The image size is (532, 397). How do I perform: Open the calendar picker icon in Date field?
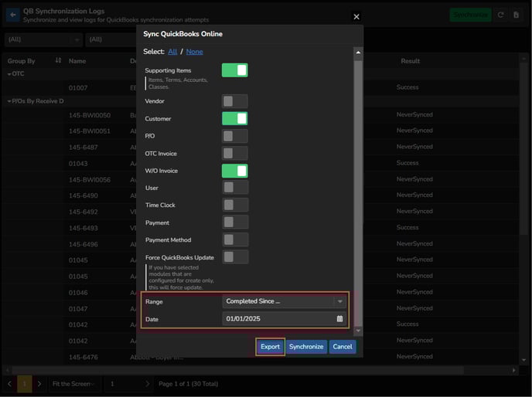339,319
